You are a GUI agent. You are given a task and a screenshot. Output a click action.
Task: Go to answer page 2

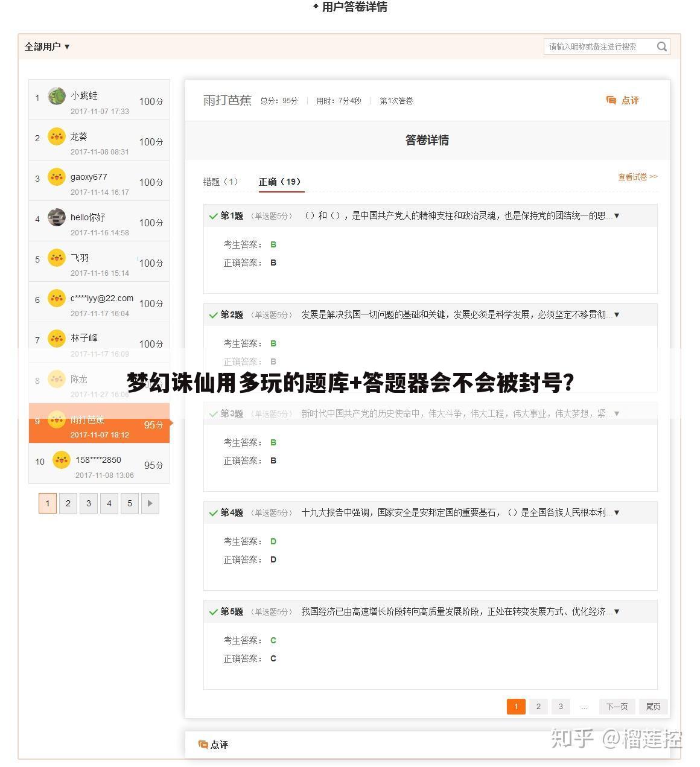[538, 707]
